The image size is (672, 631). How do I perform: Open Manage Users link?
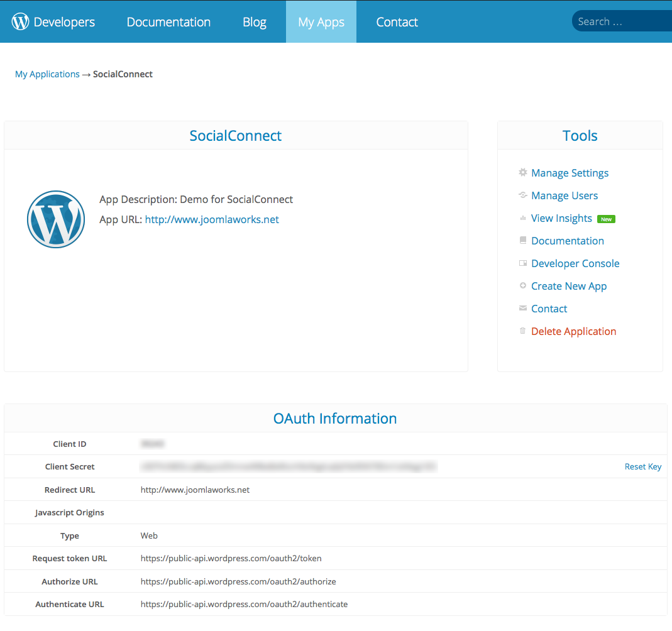pos(565,195)
